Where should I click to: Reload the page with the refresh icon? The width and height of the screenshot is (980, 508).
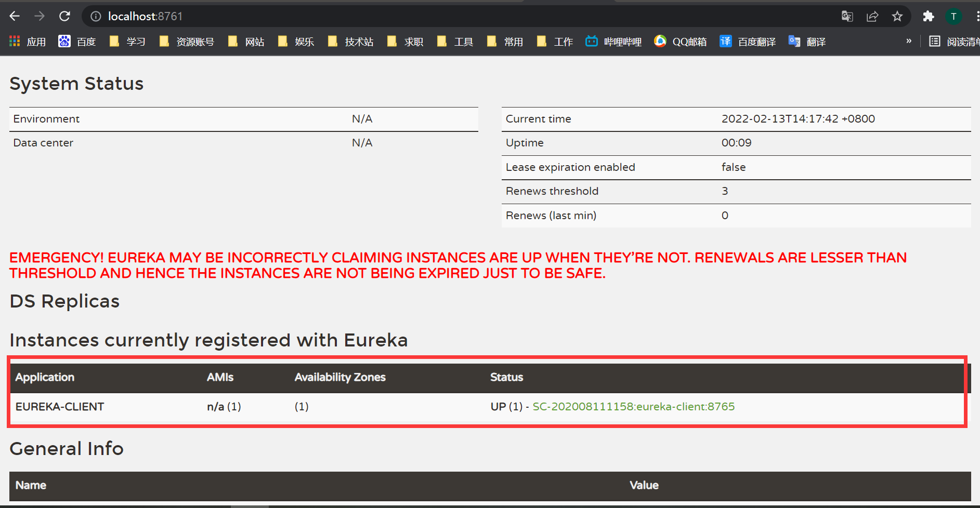[64, 16]
